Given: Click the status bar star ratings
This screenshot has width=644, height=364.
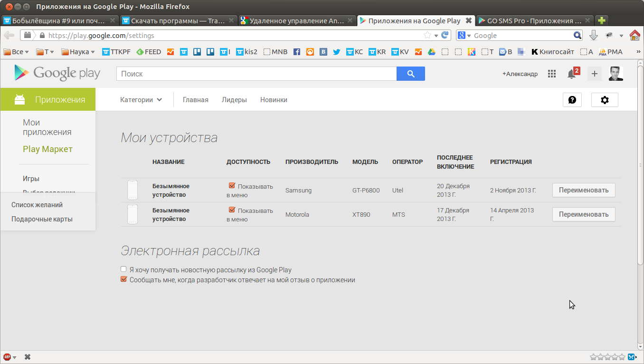Looking at the screenshot, I should [607, 357].
